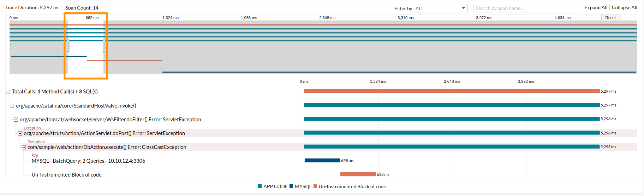Click the APP CODE legend color square

(x=260, y=186)
